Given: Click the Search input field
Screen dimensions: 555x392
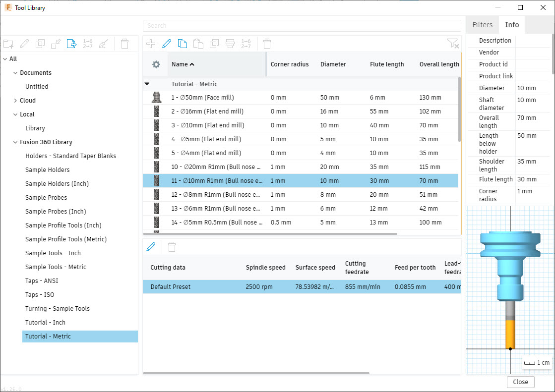Looking at the screenshot, I should 302,25.
